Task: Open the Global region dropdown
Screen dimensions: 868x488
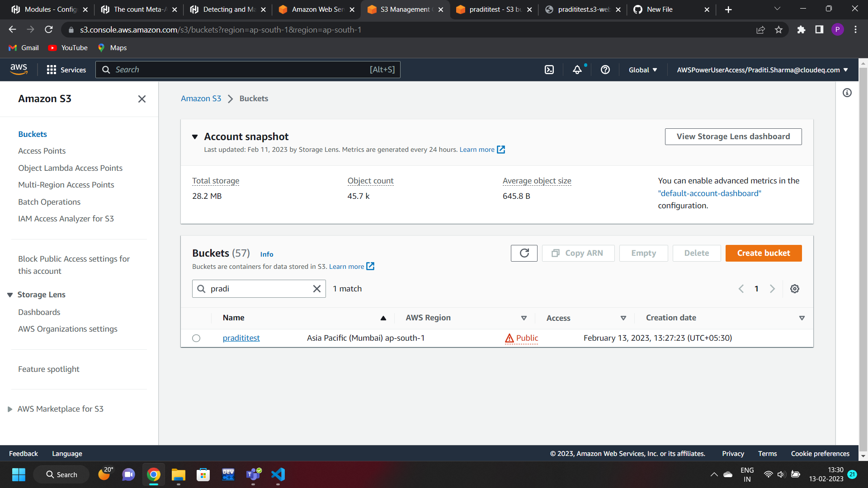Action: coord(642,70)
